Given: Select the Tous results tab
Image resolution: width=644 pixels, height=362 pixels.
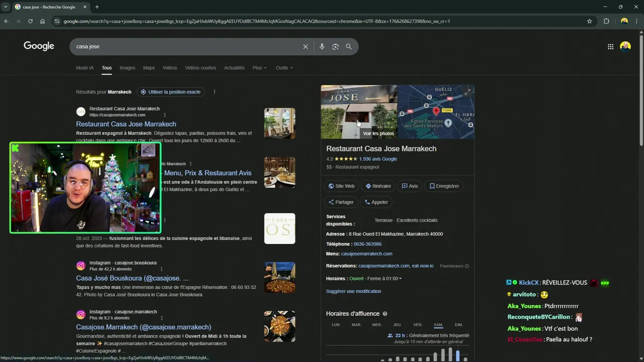Looking at the screenshot, I should pyautogui.click(x=107, y=68).
